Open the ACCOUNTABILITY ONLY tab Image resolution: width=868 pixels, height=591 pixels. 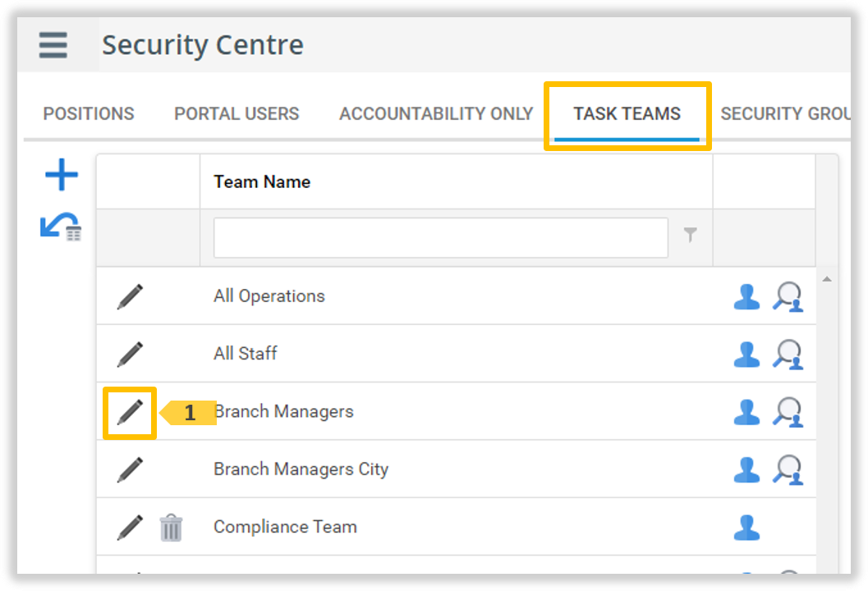434,114
